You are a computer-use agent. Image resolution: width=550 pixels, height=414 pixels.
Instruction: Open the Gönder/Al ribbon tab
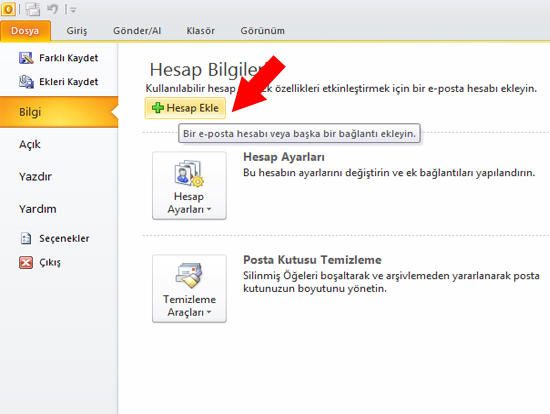pyautogui.click(x=137, y=31)
